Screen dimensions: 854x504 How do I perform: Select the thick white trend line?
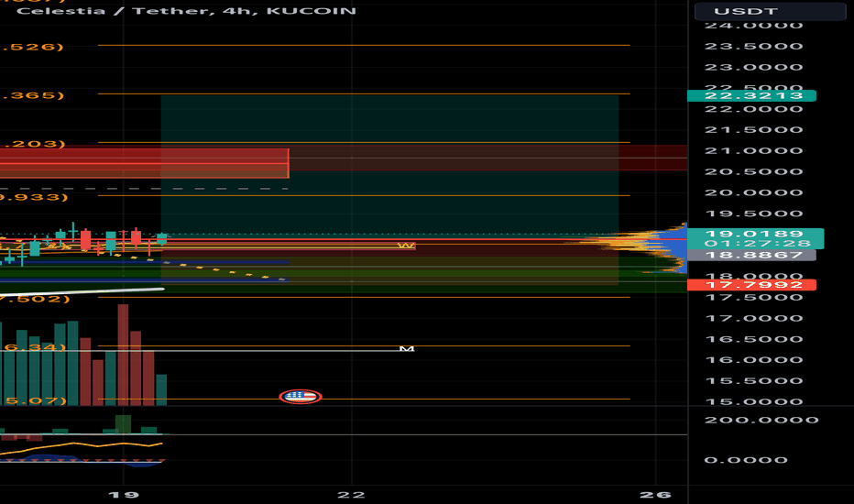click(82, 292)
